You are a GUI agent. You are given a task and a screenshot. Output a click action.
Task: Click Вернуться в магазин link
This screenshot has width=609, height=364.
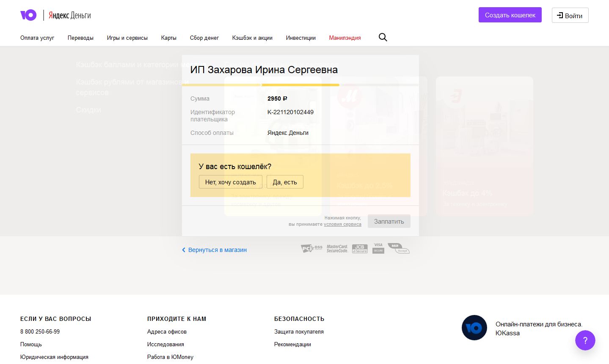pyautogui.click(x=214, y=250)
